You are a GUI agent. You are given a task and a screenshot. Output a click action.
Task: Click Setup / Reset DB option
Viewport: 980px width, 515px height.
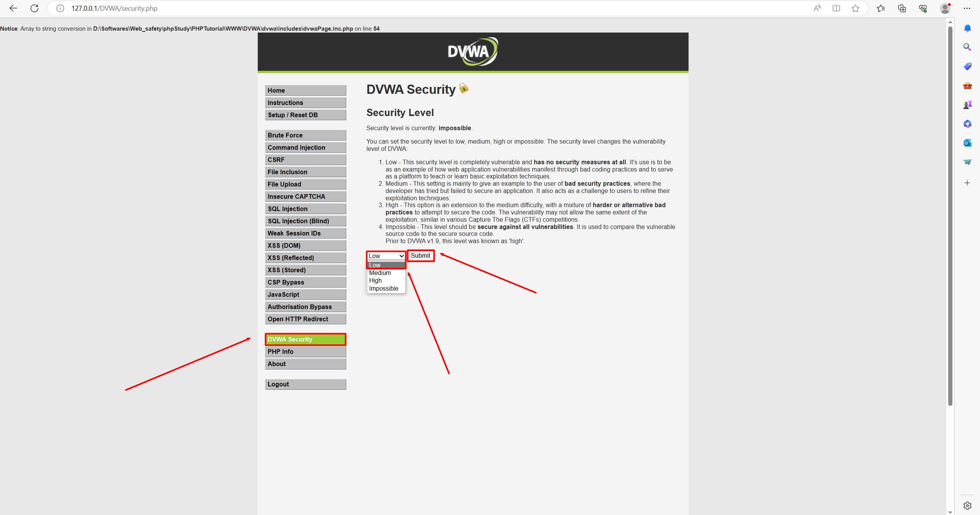(304, 114)
